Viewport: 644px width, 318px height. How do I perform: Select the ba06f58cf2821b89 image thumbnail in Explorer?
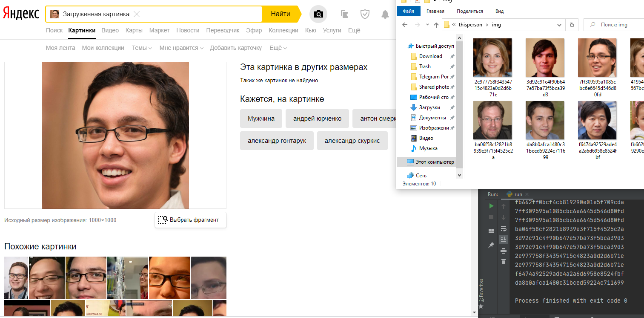coord(493,120)
